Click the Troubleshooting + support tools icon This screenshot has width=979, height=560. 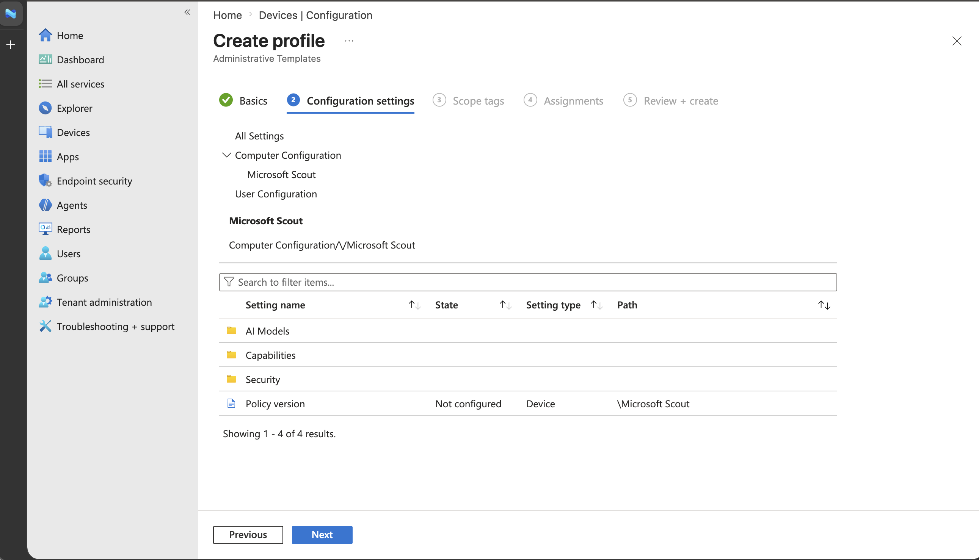(x=45, y=326)
